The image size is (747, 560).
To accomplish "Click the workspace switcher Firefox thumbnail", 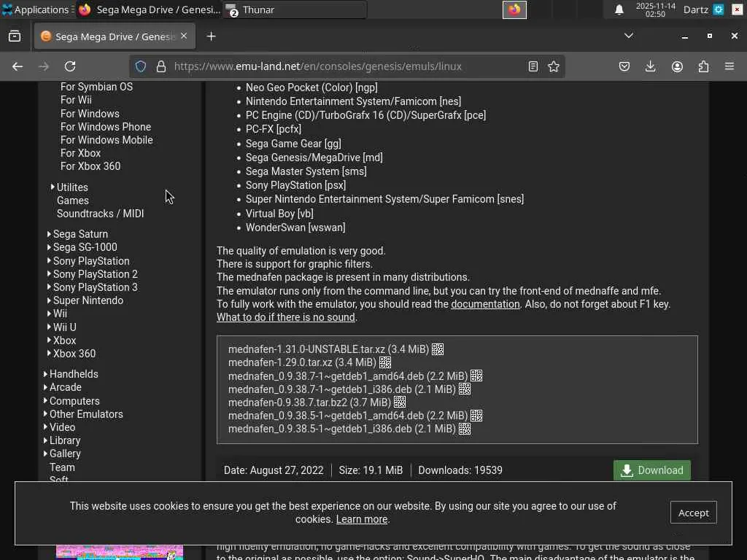I will (x=514, y=9).
